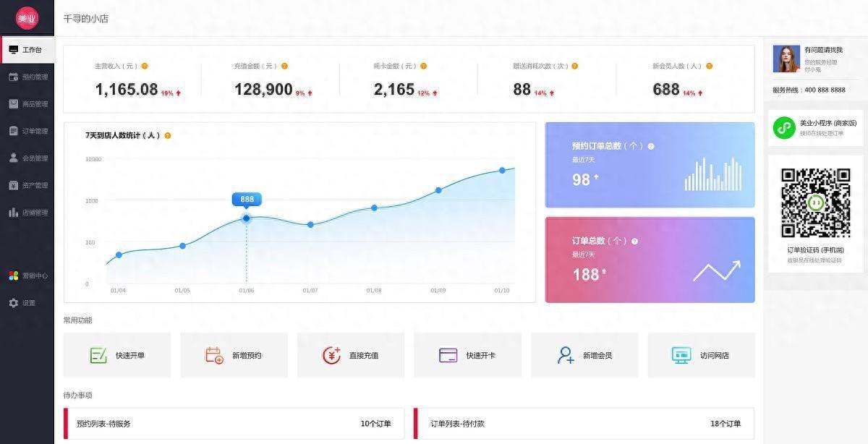Viewport: 868px width, 444px height.
Task: Open 订单列表-待付款 pending item
Action: (584, 423)
